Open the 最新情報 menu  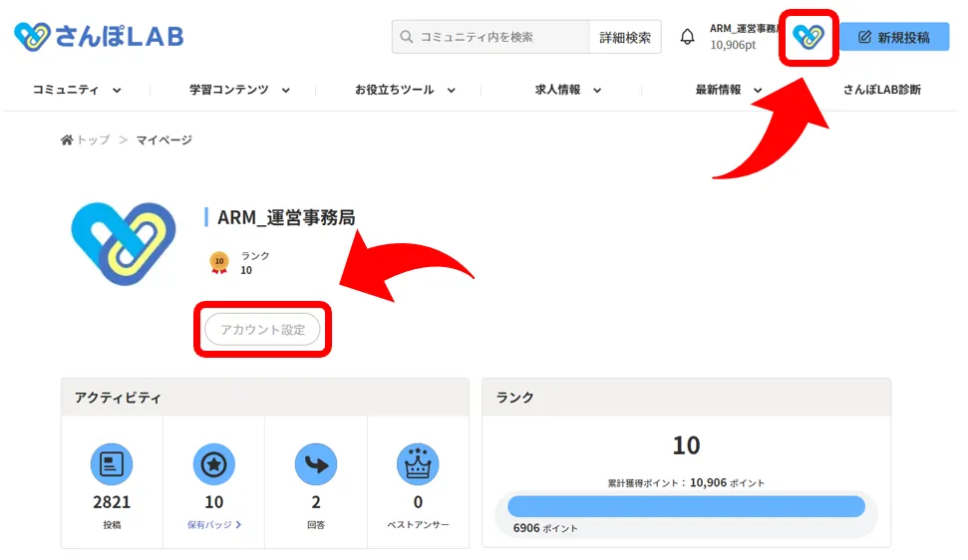pyautogui.click(x=729, y=90)
